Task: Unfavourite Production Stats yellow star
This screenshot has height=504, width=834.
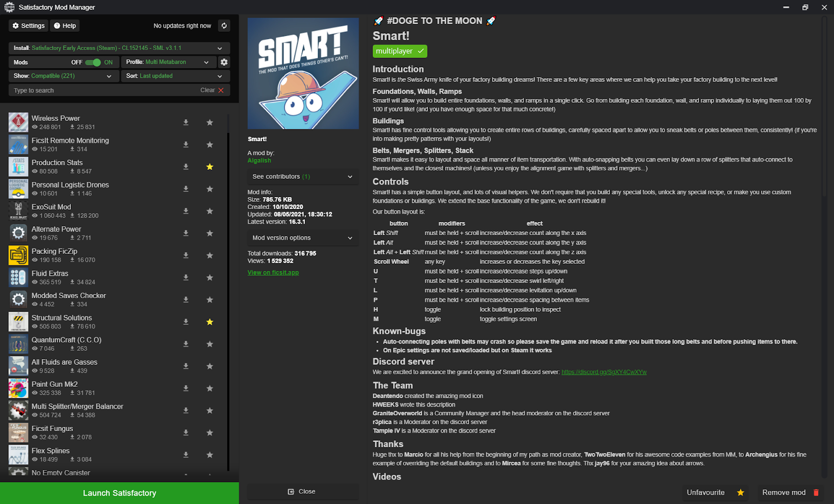Action: click(210, 167)
